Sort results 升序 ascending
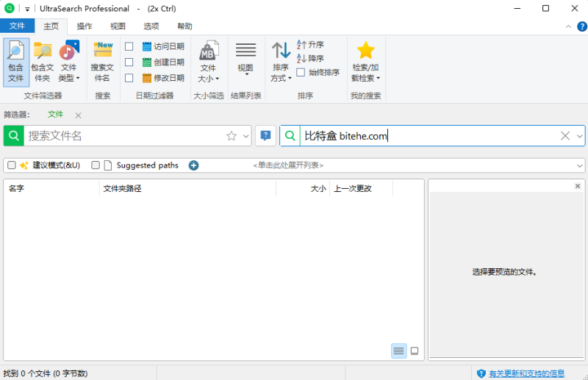This screenshot has height=380, width=588. 310,45
